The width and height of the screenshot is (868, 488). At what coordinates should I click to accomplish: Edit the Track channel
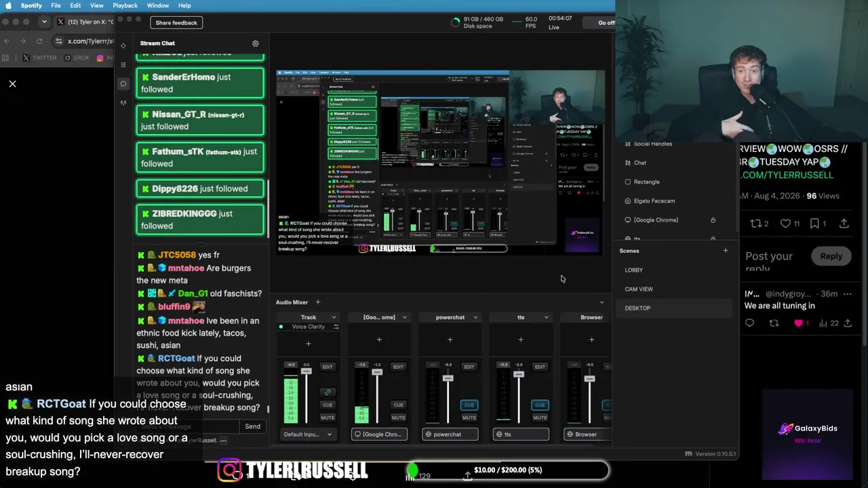point(328,367)
